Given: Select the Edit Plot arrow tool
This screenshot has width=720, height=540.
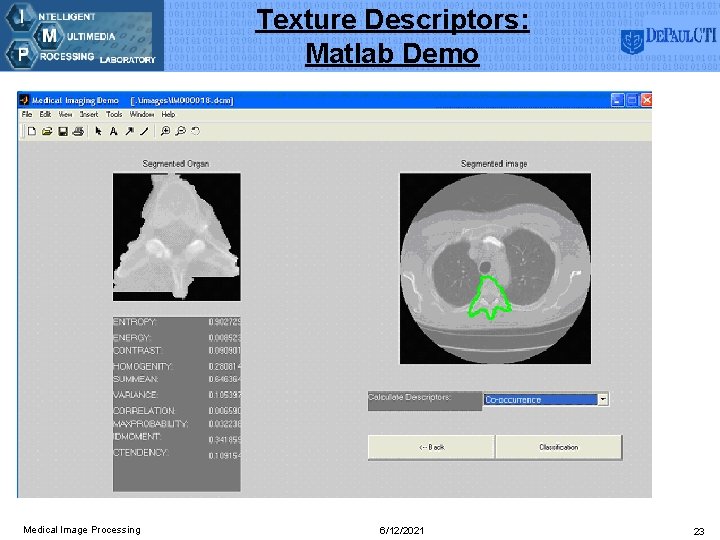Looking at the screenshot, I should 98,131.
